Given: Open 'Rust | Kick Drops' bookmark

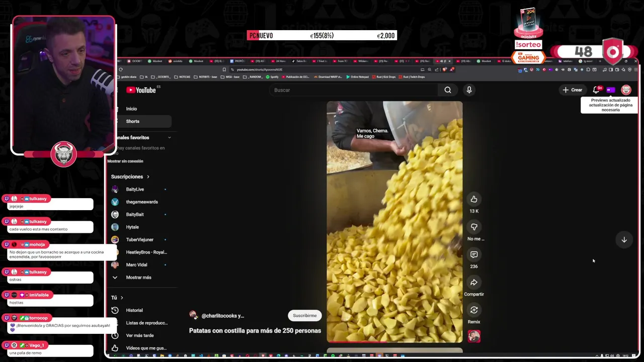Looking at the screenshot, I should 384,77.
